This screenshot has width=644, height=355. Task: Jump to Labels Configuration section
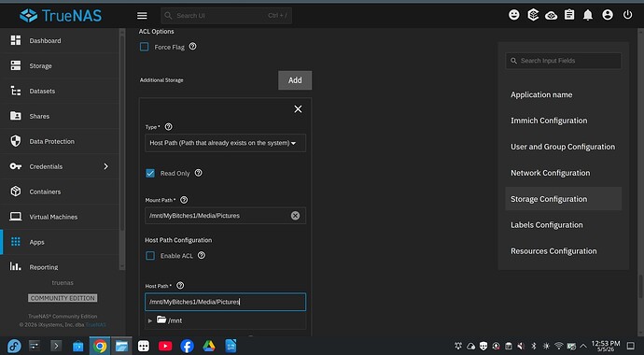point(546,225)
